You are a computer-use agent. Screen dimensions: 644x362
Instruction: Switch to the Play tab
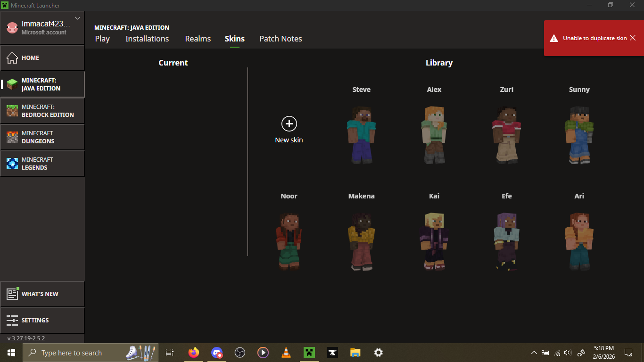pyautogui.click(x=102, y=39)
